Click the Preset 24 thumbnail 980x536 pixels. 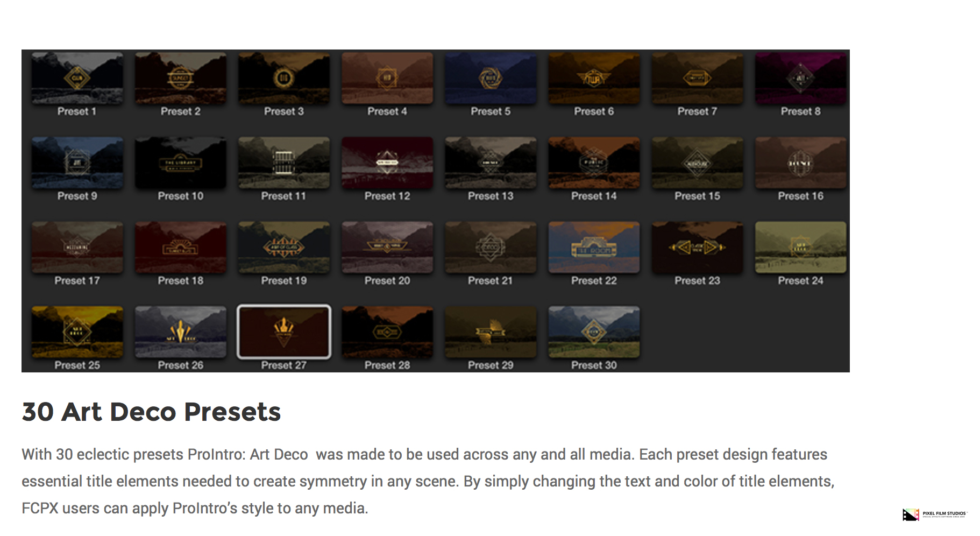coord(800,247)
